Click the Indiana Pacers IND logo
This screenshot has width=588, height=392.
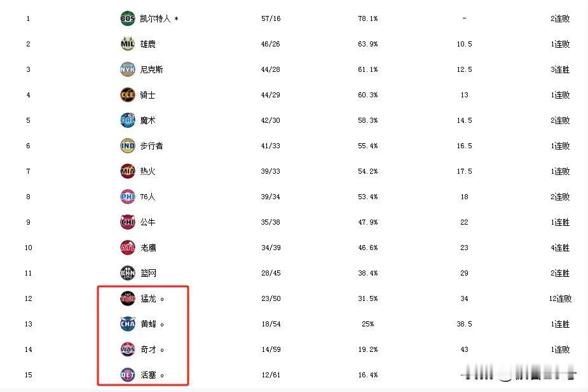pyautogui.click(x=128, y=146)
